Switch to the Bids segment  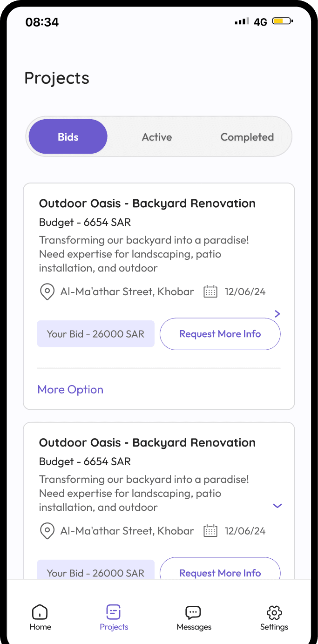[68, 137]
